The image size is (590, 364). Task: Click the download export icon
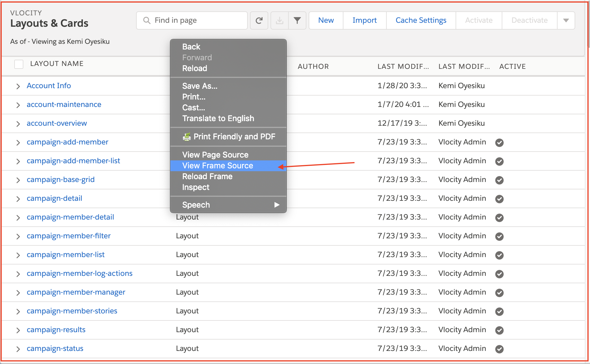280,20
